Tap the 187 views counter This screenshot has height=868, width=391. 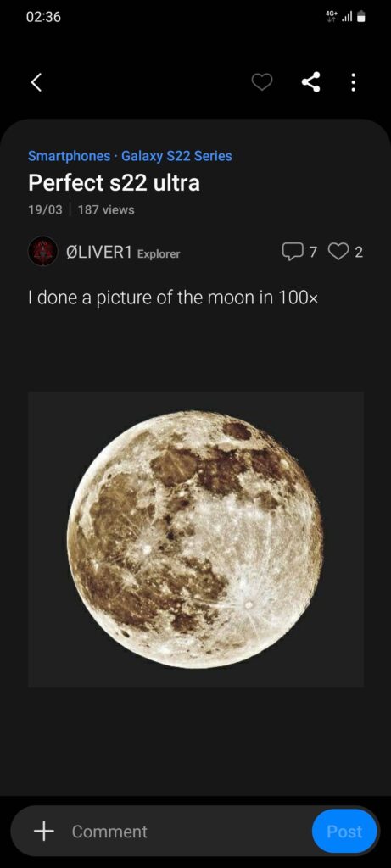coord(106,210)
